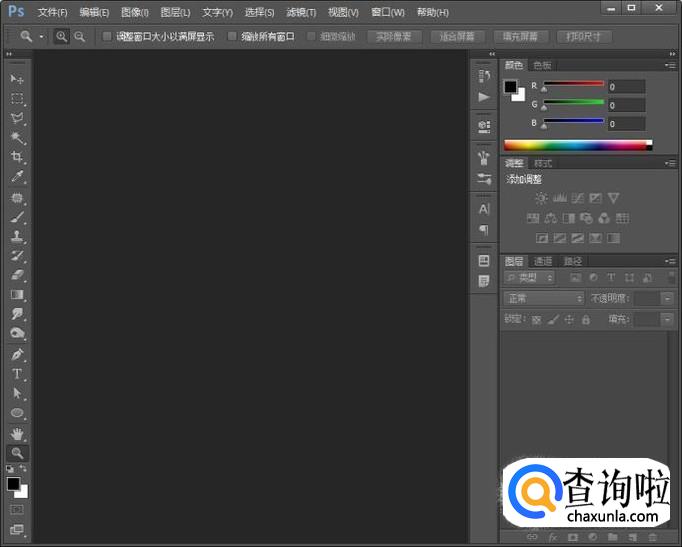
Task: Click the RGB color spectrum ramp
Action: (x=576, y=145)
